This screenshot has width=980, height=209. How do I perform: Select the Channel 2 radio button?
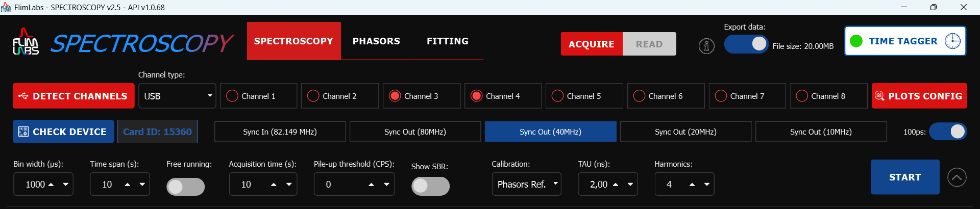pos(313,96)
